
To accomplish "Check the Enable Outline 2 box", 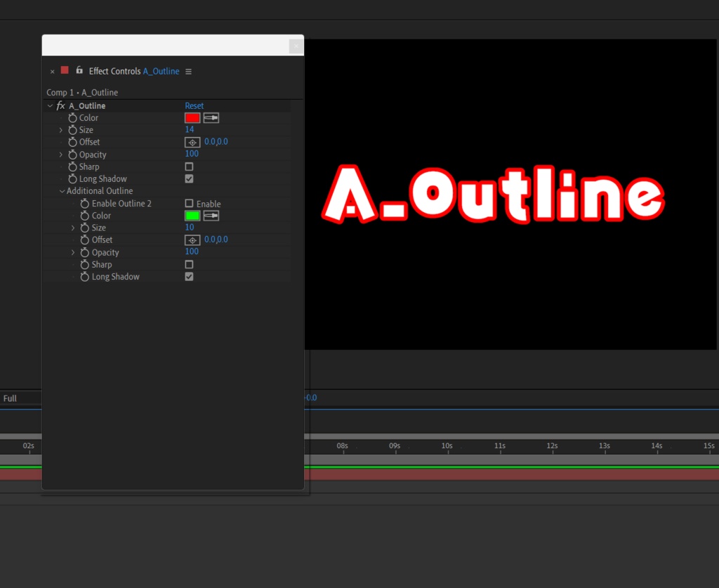I will [x=189, y=203].
